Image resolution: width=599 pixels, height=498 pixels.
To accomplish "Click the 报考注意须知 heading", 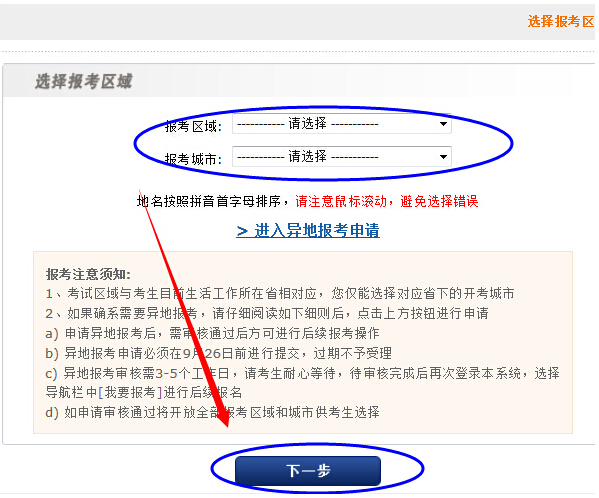I will tap(89, 274).
